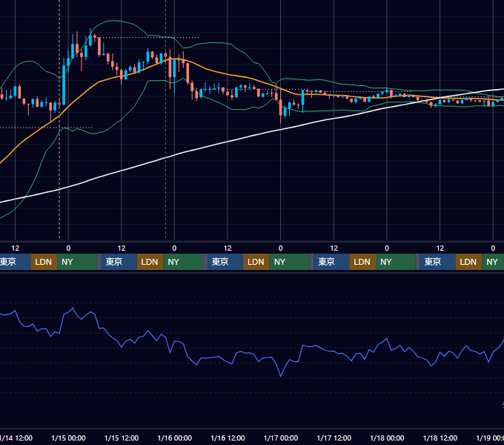
Task: Click the 1/17 00:00 date label
Action: tap(281, 438)
